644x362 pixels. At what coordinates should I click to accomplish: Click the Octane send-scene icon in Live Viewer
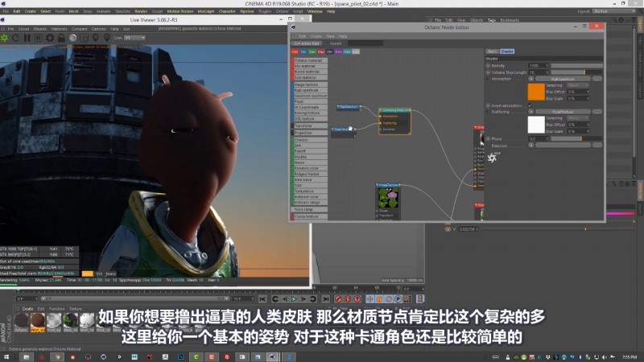pos(5,38)
